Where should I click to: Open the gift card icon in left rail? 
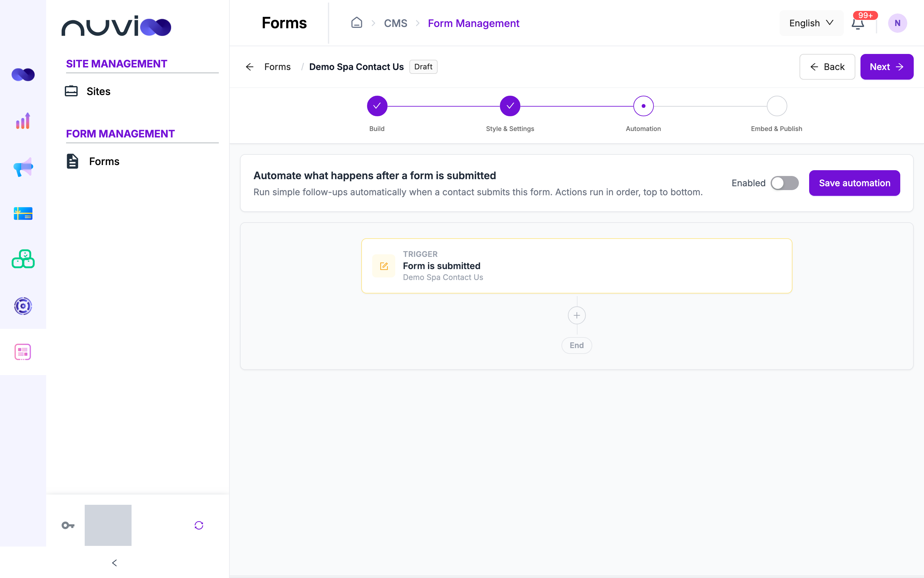click(x=23, y=213)
